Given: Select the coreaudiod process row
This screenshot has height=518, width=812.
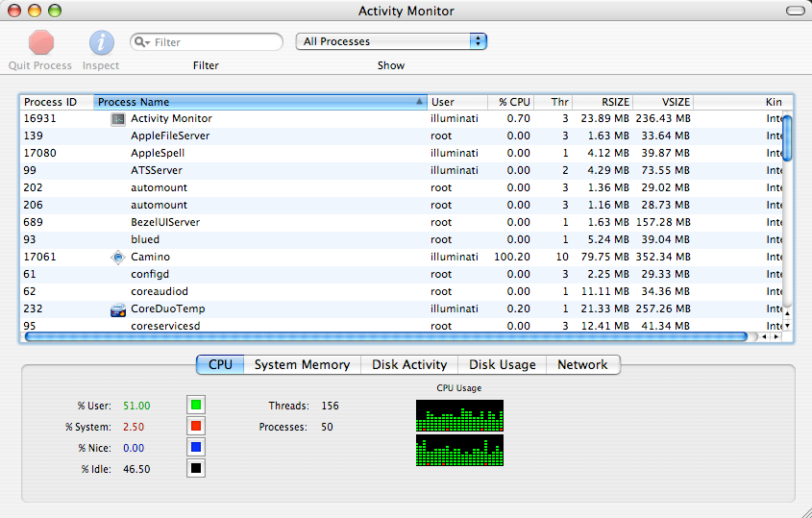Looking at the screenshot, I should pyautogui.click(x=402, y=291).
